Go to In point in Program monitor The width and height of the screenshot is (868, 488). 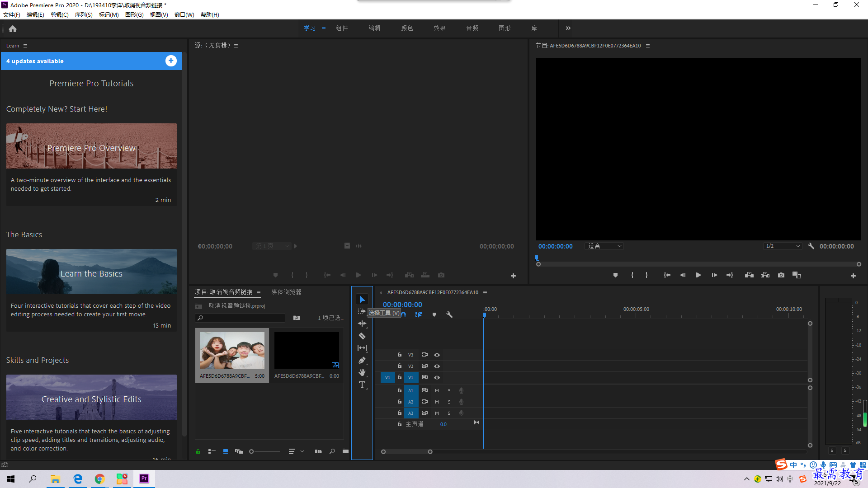pos(667,275)
